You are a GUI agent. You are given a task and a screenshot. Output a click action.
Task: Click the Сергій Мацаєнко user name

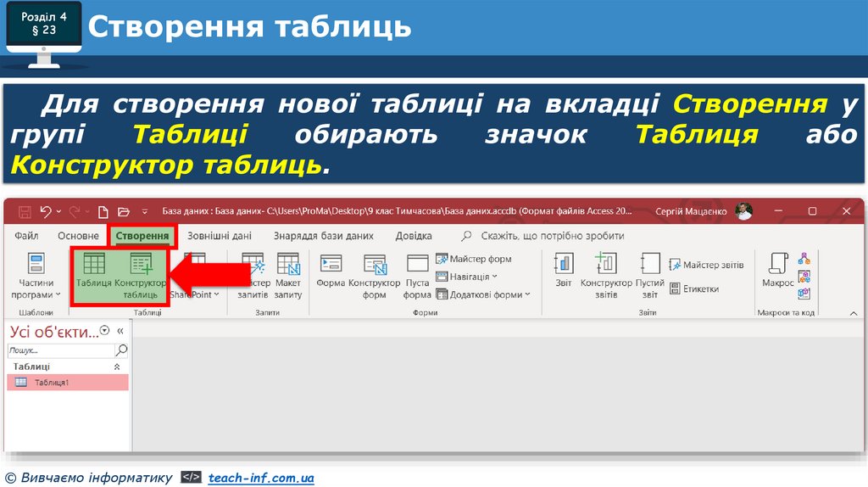(691, 211)
